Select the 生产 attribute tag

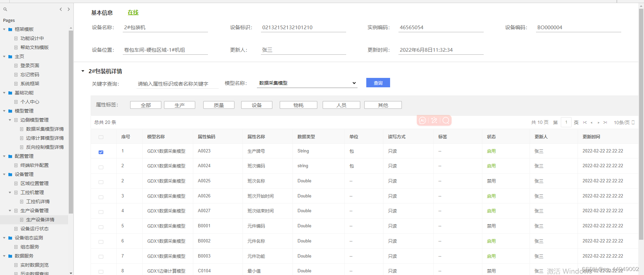tap(179, 105)
